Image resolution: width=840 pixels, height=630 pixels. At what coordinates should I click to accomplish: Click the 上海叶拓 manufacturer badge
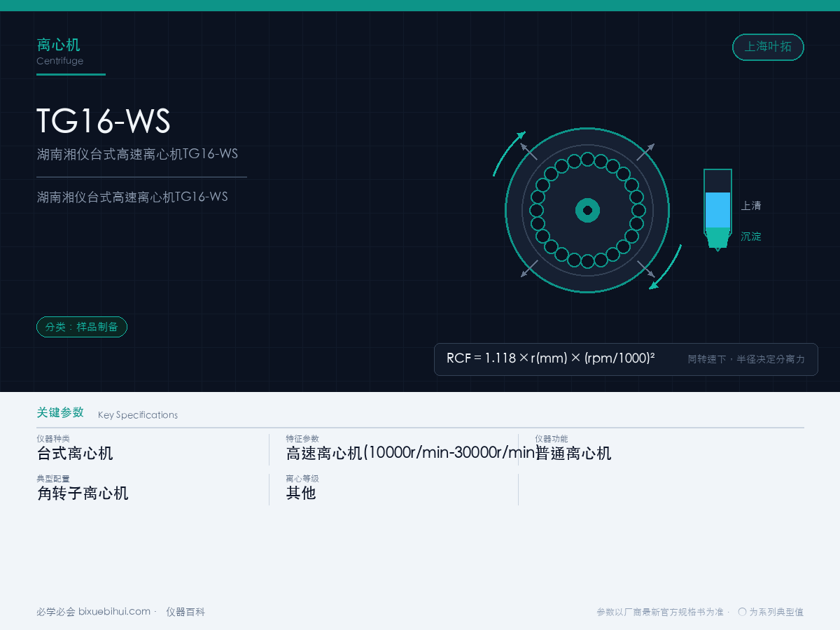click(x=768, y=47)
